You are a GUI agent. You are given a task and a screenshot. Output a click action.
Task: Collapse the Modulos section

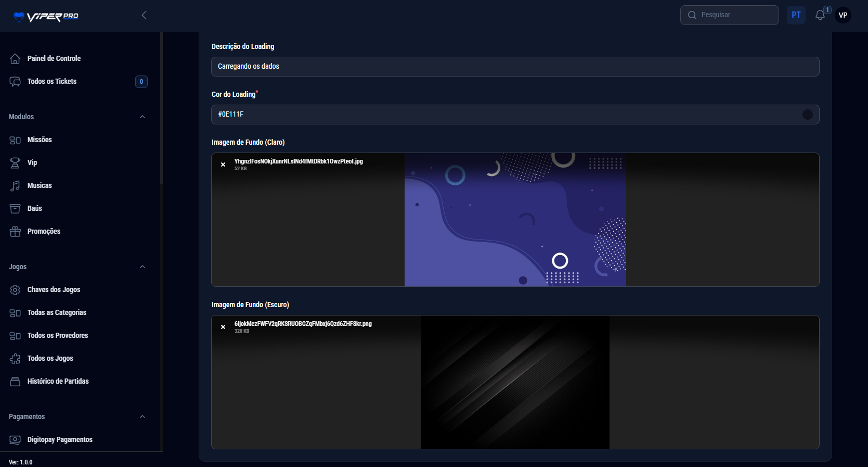142,117
